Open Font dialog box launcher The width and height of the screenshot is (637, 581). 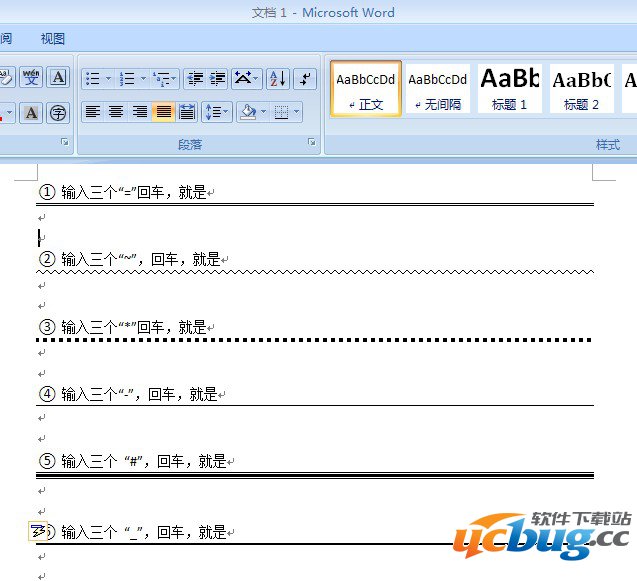pos(65,142)
